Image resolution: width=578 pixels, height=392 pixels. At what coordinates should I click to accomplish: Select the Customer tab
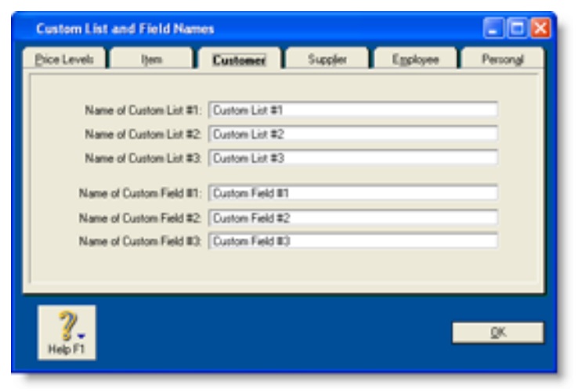(x=239, y=60)
